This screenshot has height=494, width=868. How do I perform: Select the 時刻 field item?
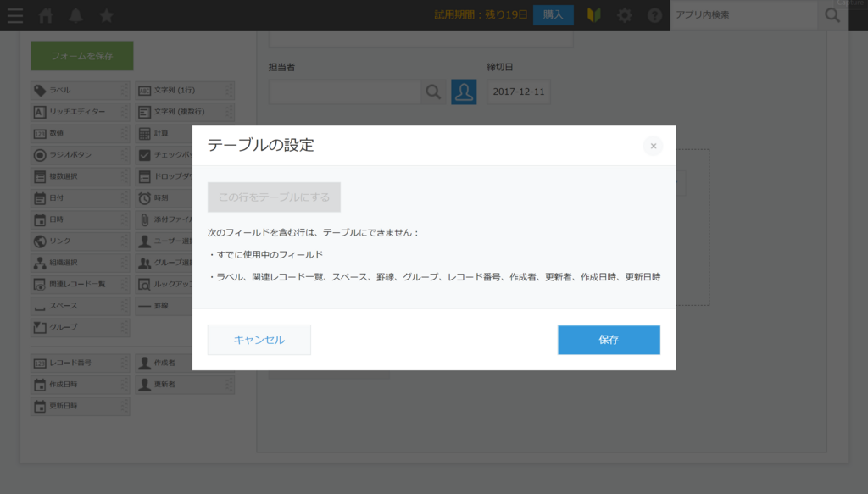point(164,198)
